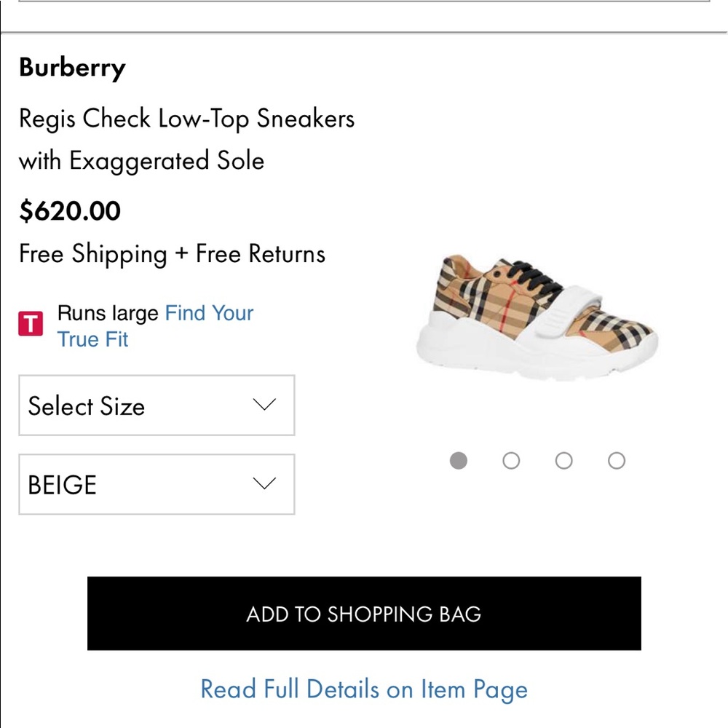The image size is (728, 728).
Task: Open the BEIGE color dropdown
Action: pyautogui.click(x=157, y=484)
